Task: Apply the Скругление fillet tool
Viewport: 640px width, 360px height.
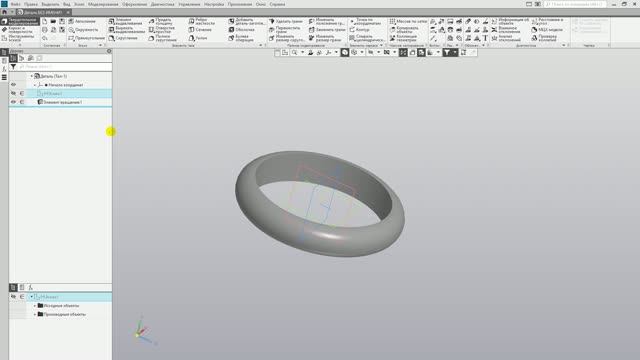Action: click(x=123, y=38)
